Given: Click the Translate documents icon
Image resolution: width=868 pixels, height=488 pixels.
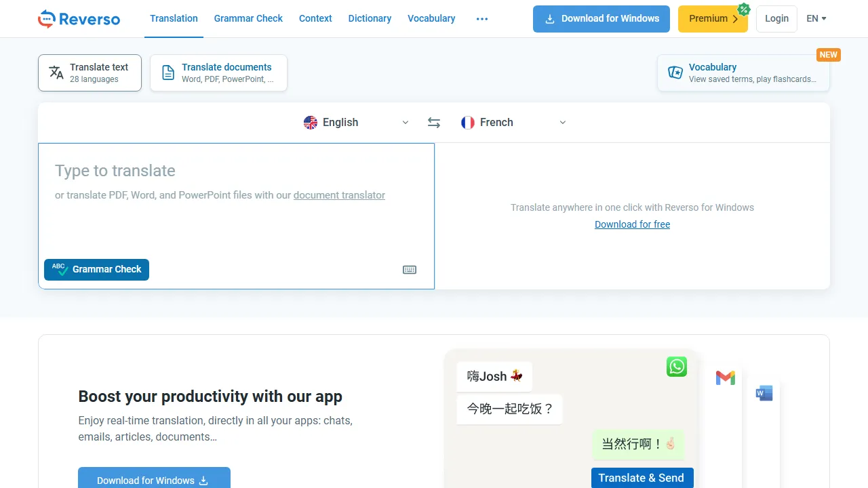Looking at the screenshot, I should [x=167, y=72].
